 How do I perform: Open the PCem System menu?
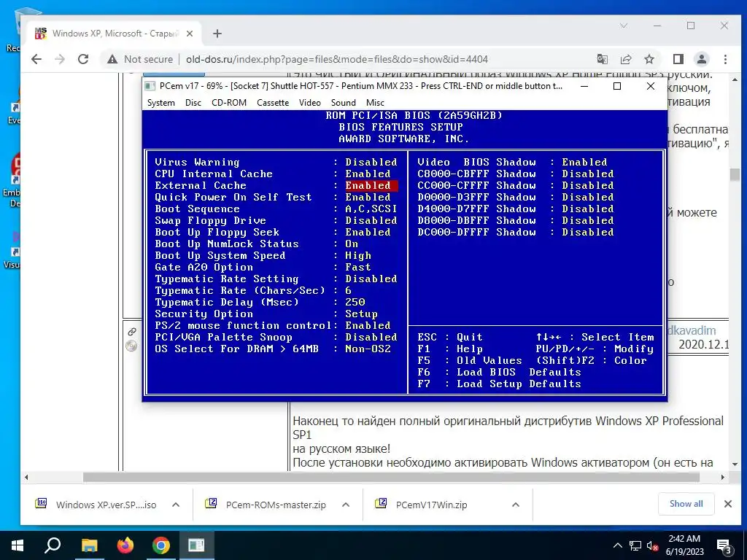point(161,102)
